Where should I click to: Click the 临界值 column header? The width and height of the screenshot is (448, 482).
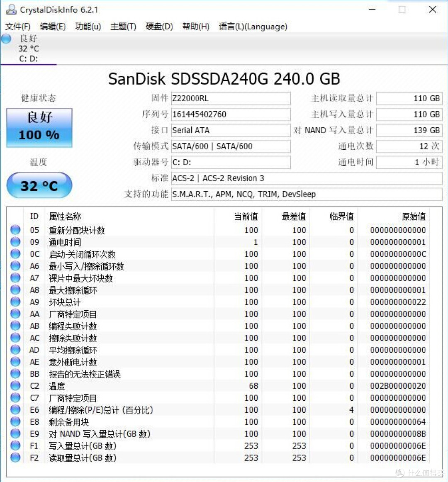[342, 217]
